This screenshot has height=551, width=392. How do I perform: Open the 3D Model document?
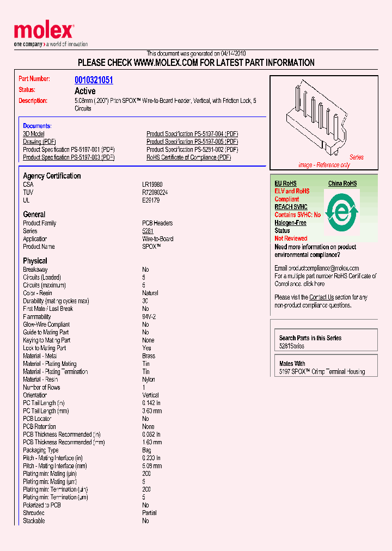click(34, 134)
